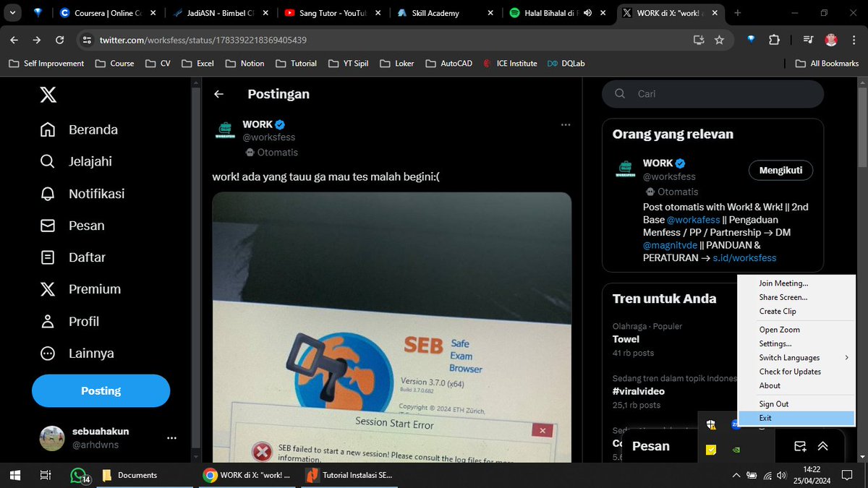Open the Lainnya more menu
This screenshot has width=868, height=488.
click(x=77, y=354)
